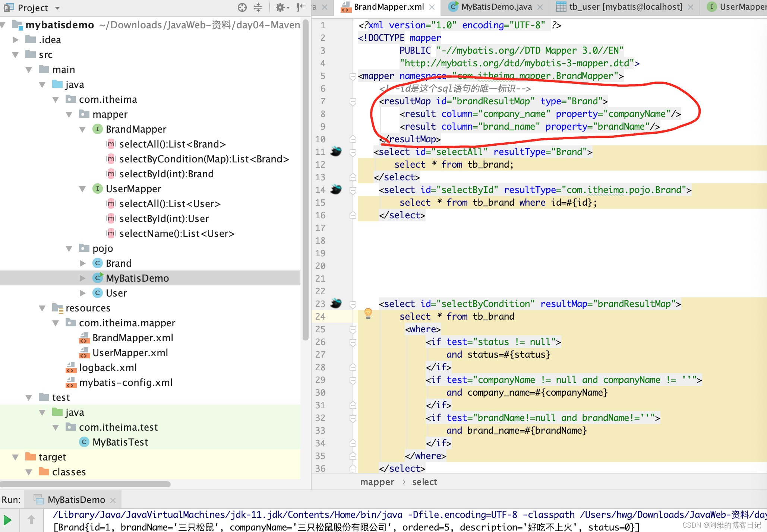Collapse the src folder
This screenshot has width=767, height=532.
pos(15,55)
